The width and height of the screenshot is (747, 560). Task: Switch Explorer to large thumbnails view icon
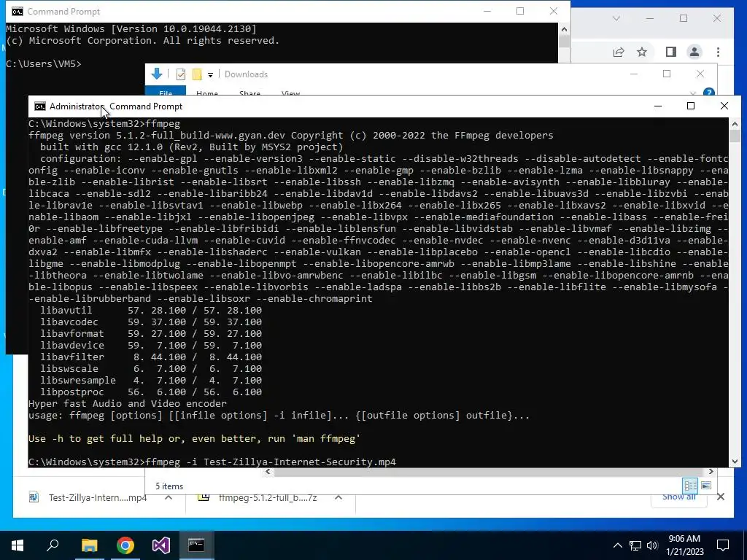tap(706, 485)
